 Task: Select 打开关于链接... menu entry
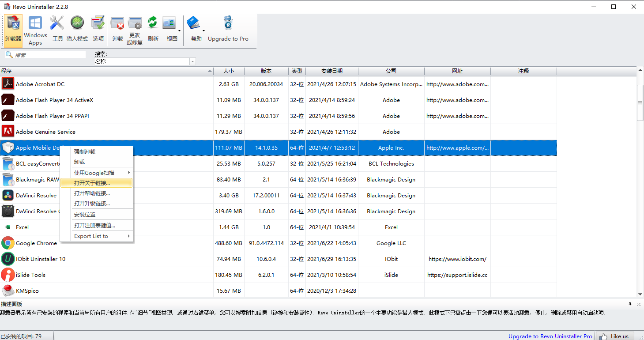(x=96, y=183)
